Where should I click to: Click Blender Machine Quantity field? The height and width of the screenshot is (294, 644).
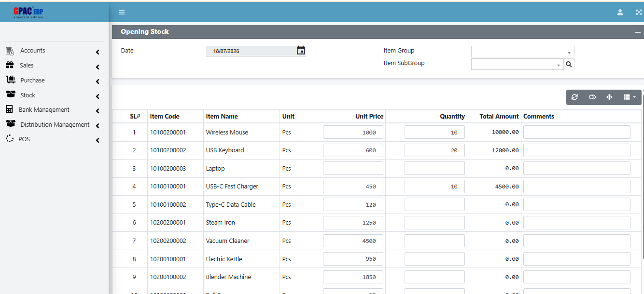coord(434,277)
